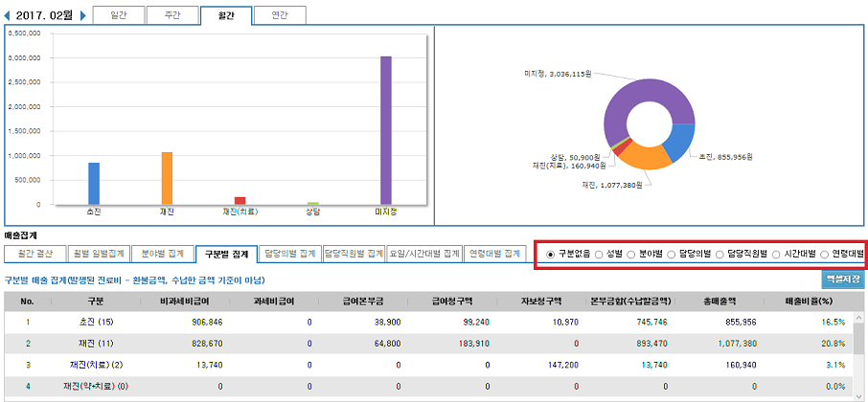Select the 시간대별 radio option
868x402 pixels.
(x=776, y=254)
